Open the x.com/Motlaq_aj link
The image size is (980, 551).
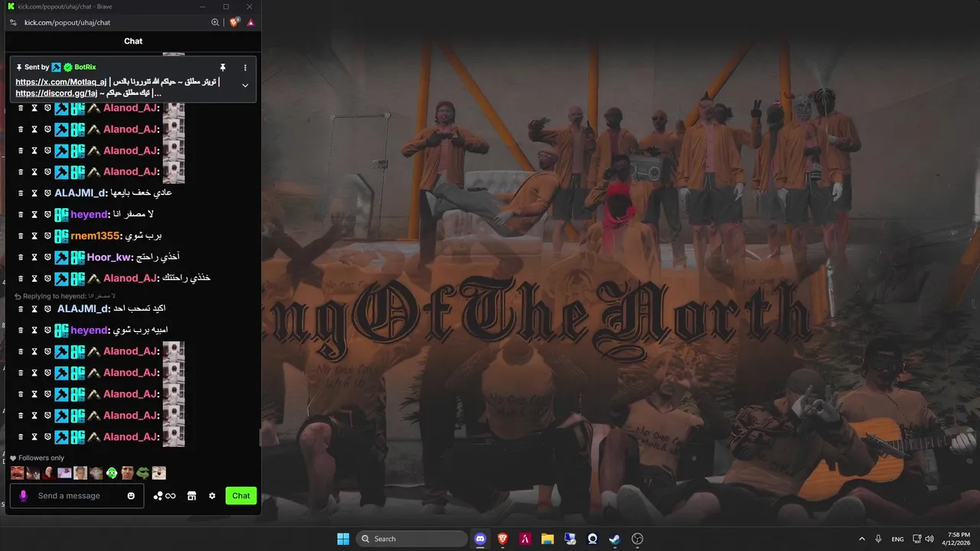pos(60,82)
